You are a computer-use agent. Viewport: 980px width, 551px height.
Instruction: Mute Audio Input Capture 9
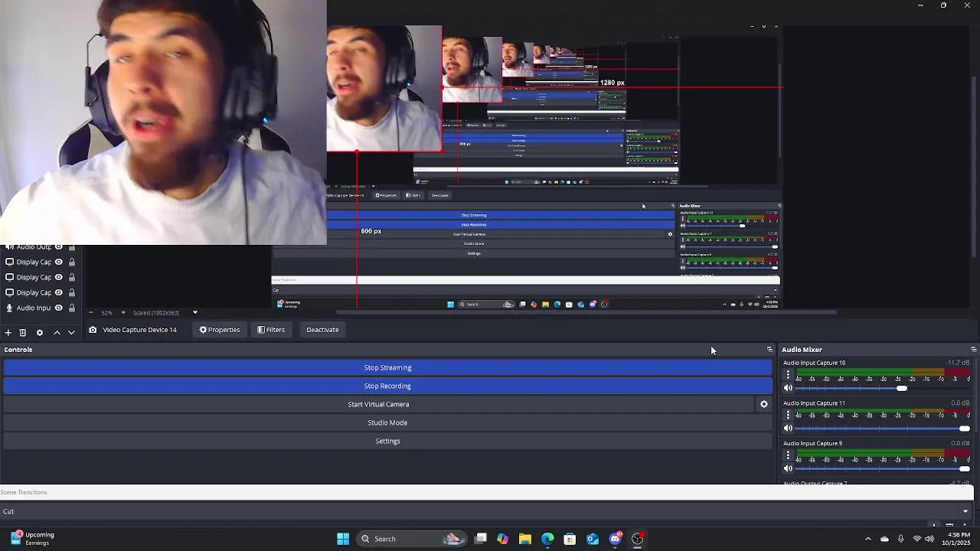[788, 468]
